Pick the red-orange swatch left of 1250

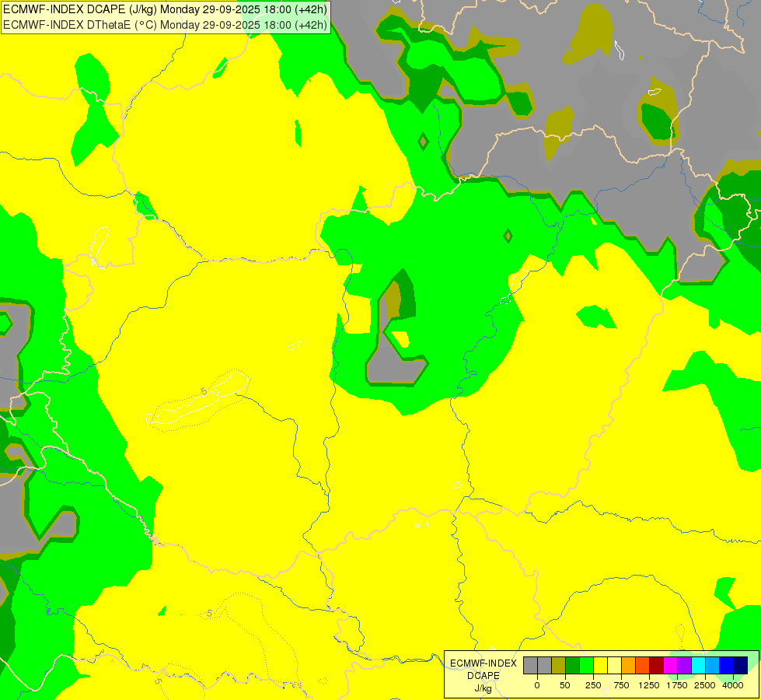(x=643, y=666)
